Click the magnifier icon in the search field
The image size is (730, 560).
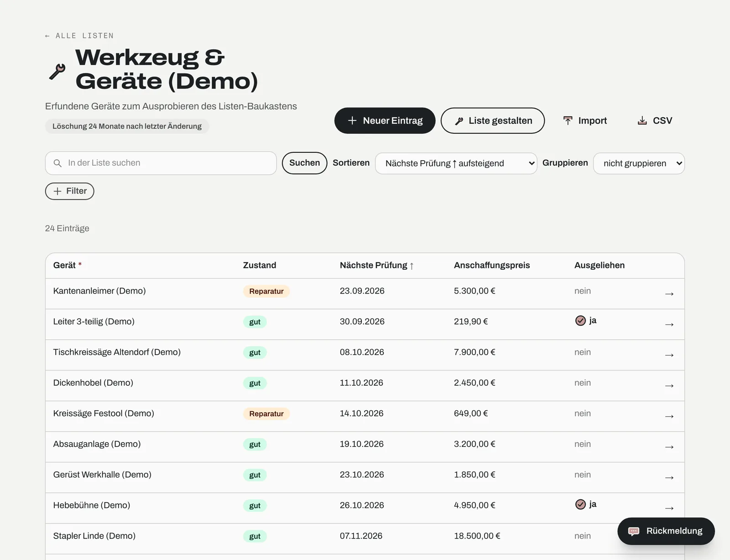pos(57,163)
